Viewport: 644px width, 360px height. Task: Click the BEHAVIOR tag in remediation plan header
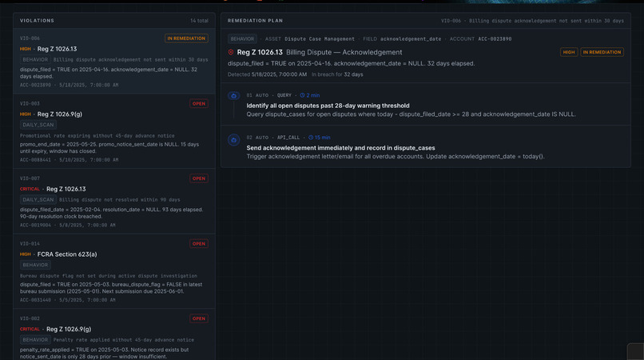pos(242,38)
